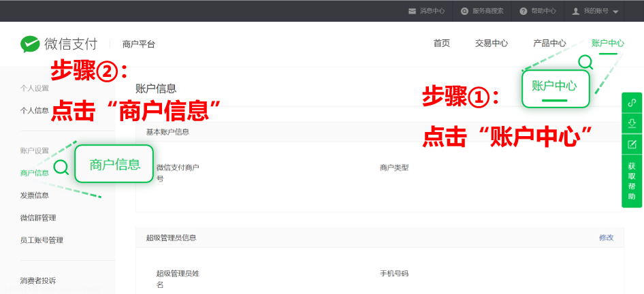Open 发票信息 in the sidebar
644x294 pixels.
(x=35, y=195)
